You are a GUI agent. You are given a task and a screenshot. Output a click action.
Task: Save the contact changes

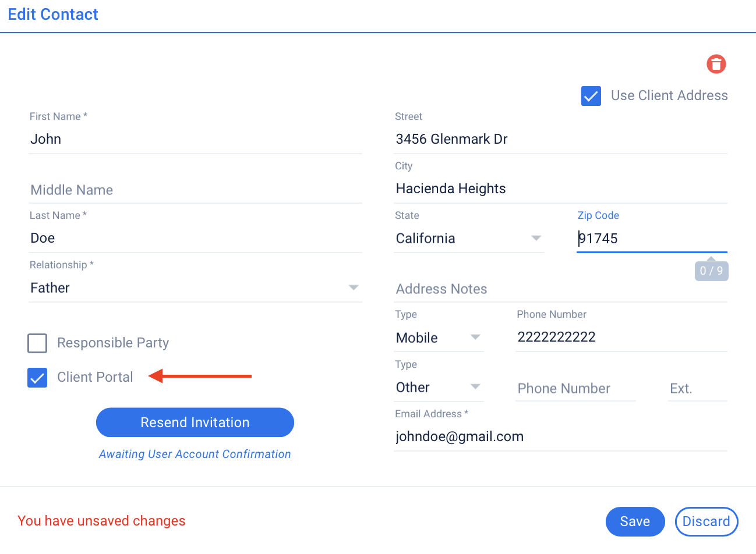click(634, 521)
